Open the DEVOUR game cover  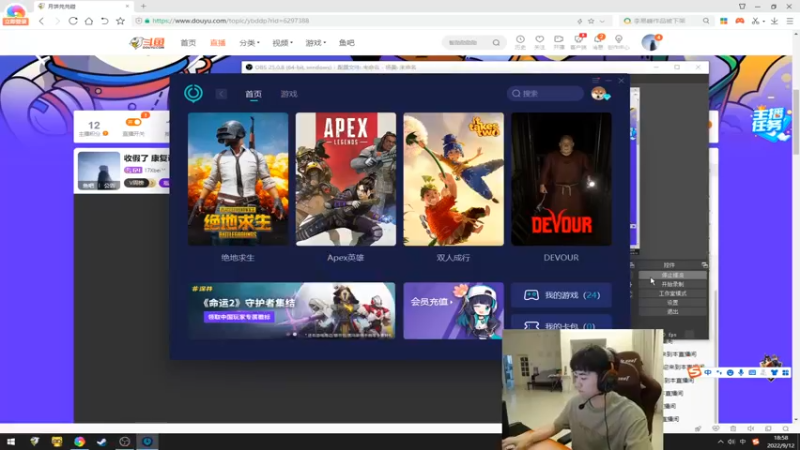point(561,179)
